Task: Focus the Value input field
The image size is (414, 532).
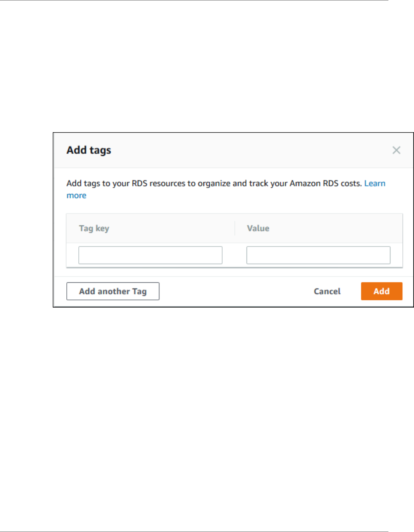Action: (x=318, y=255)
